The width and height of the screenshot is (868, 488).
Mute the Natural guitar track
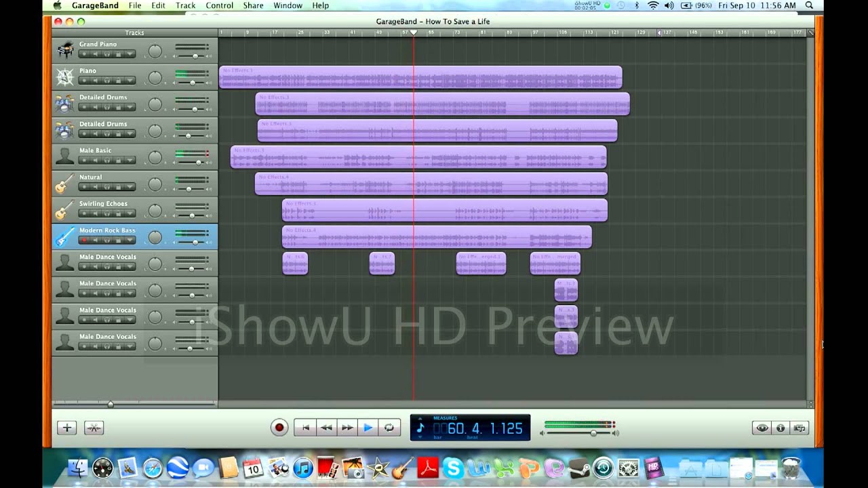(x=96, y=187)
